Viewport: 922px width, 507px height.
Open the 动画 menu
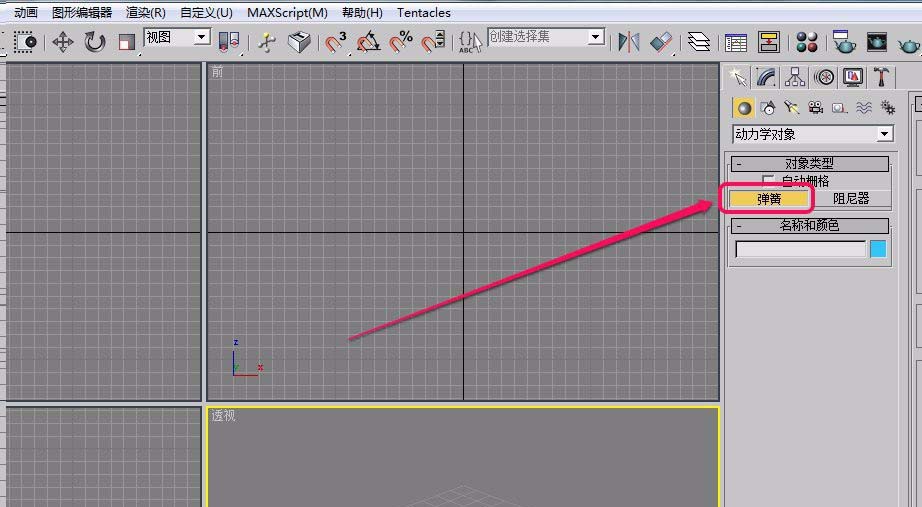point(26,12)
